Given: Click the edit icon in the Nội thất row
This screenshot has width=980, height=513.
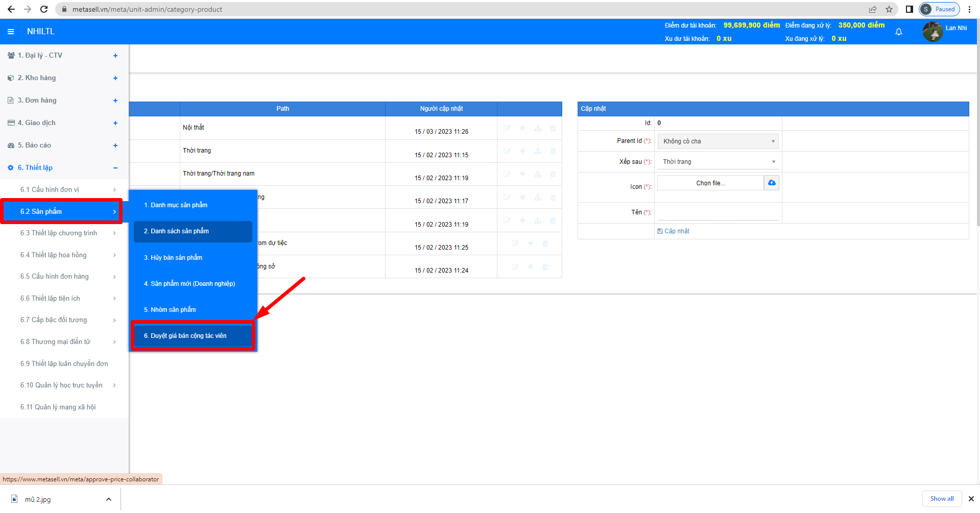Looking at the screenshot, I should pos(507,128).
